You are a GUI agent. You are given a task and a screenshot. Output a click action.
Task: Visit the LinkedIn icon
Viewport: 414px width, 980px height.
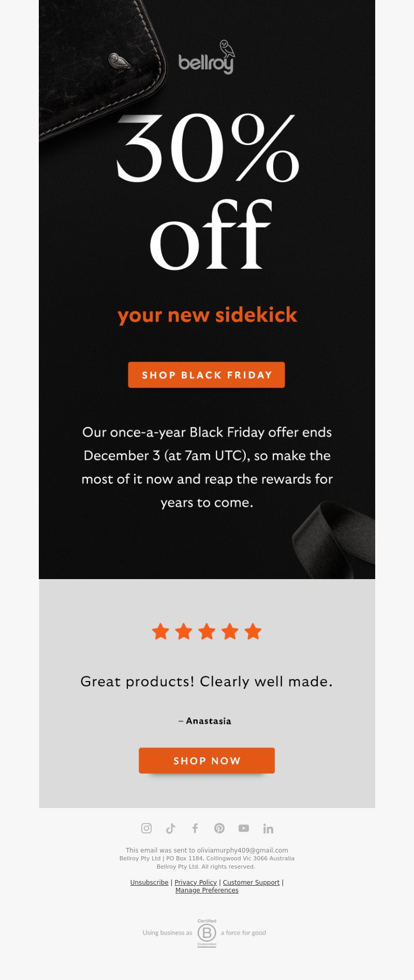(x=268, y=828)
